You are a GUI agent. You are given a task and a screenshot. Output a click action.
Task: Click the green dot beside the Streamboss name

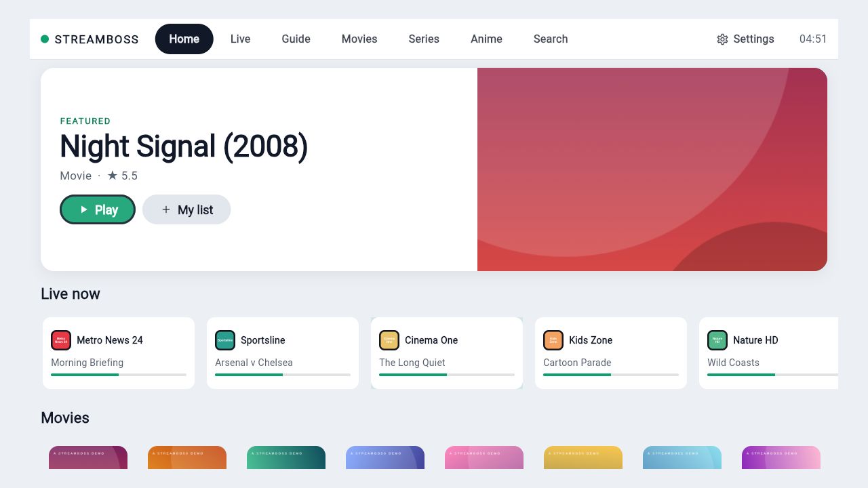tap(45, 39)
